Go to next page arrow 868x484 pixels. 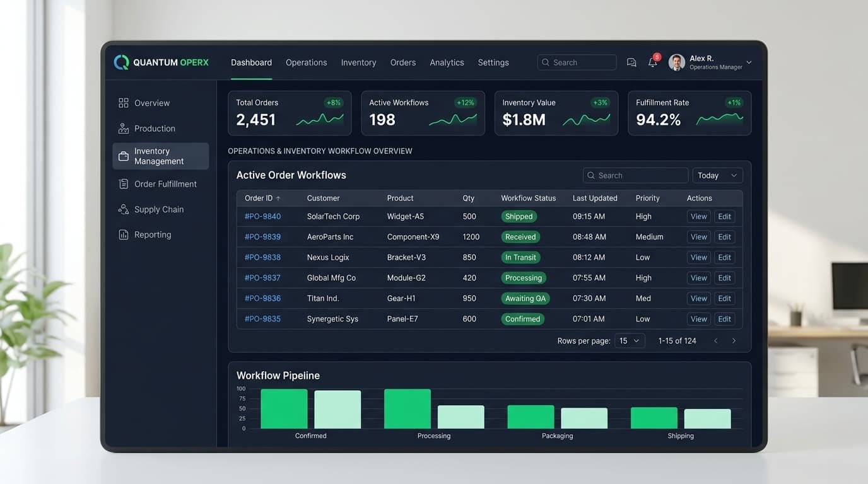click(734, 341)
